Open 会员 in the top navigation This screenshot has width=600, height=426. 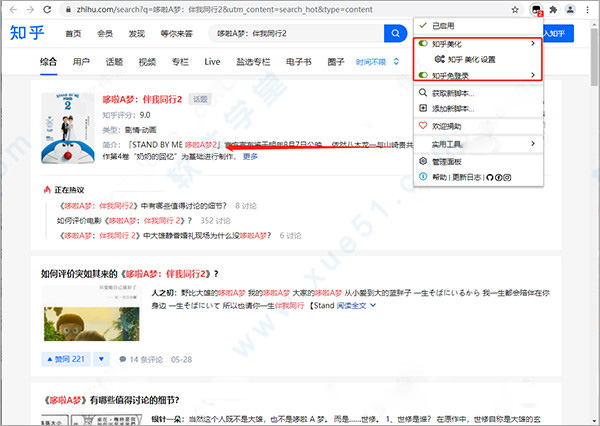tap(105, 34)
